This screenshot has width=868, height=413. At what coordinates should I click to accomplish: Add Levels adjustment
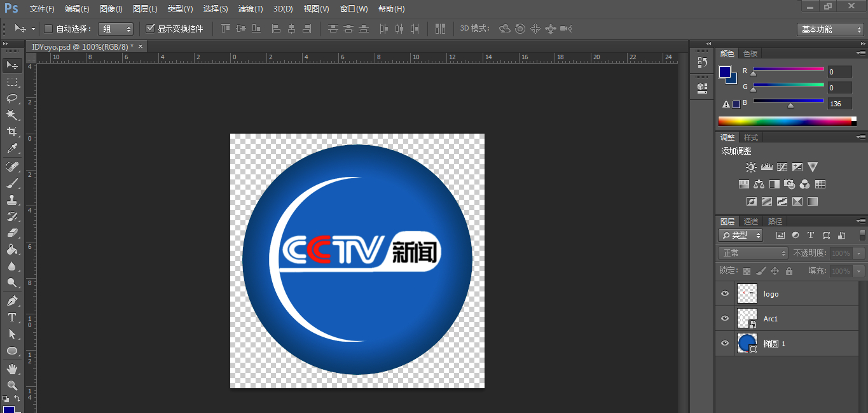(x=766, y=167)
